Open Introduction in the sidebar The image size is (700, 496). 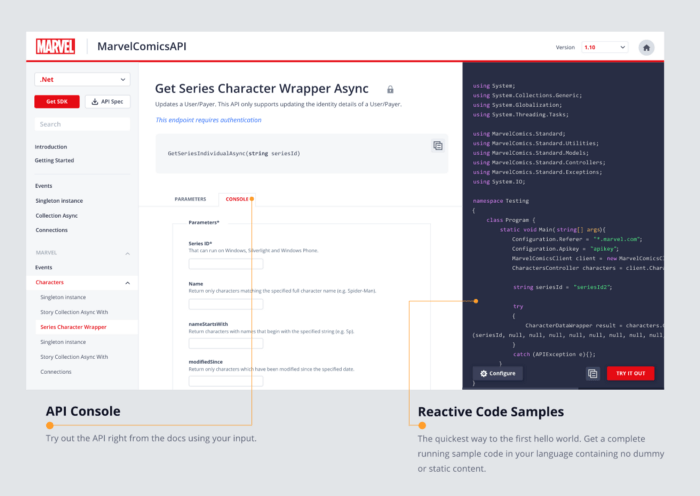point(51,147)
